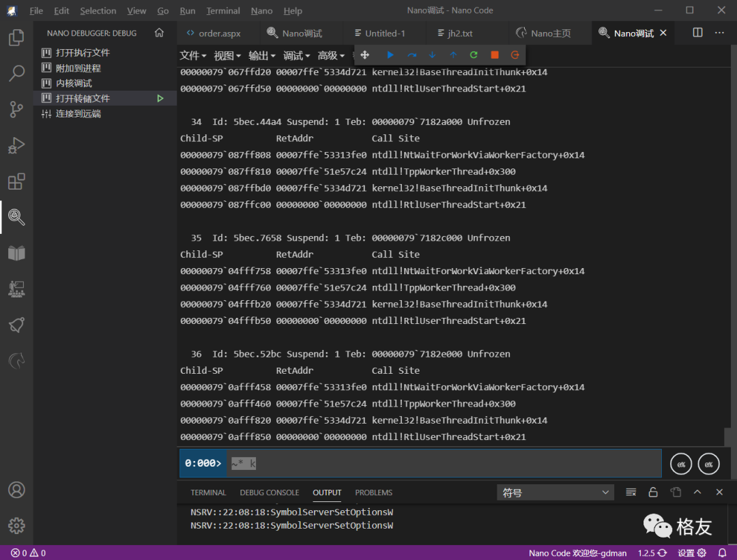
Task: Open the Run and Debug view
Action: click(x=16, y=146)
